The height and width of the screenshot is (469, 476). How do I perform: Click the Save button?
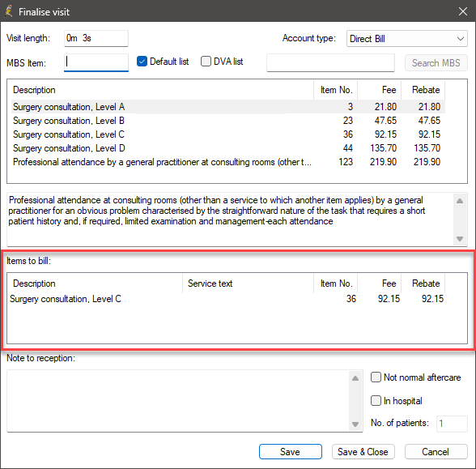[x=290, y=452]
